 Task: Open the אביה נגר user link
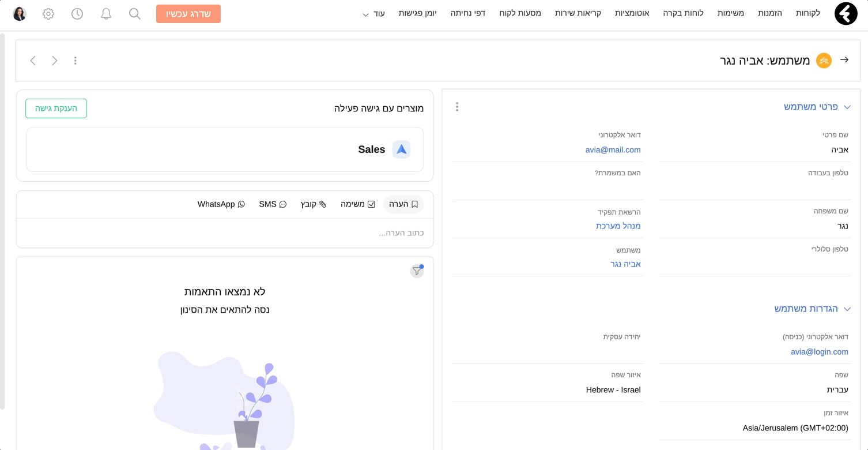626,264
